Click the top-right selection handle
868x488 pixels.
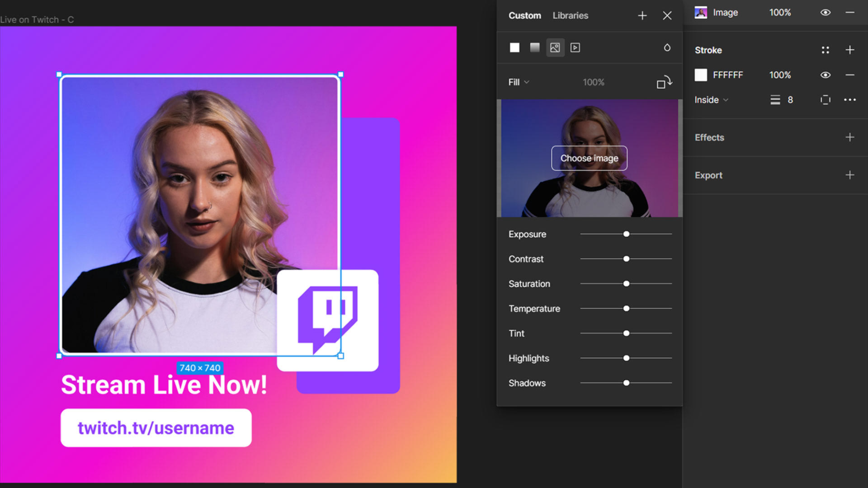click(x=341, y=75)
